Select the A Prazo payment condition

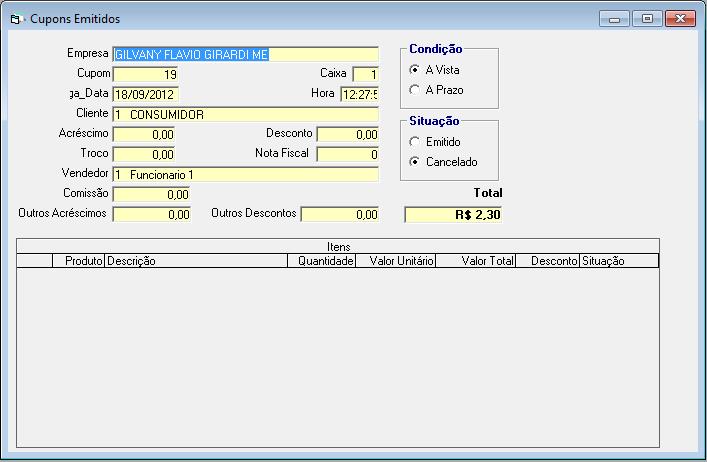click(x=415, y=90)
